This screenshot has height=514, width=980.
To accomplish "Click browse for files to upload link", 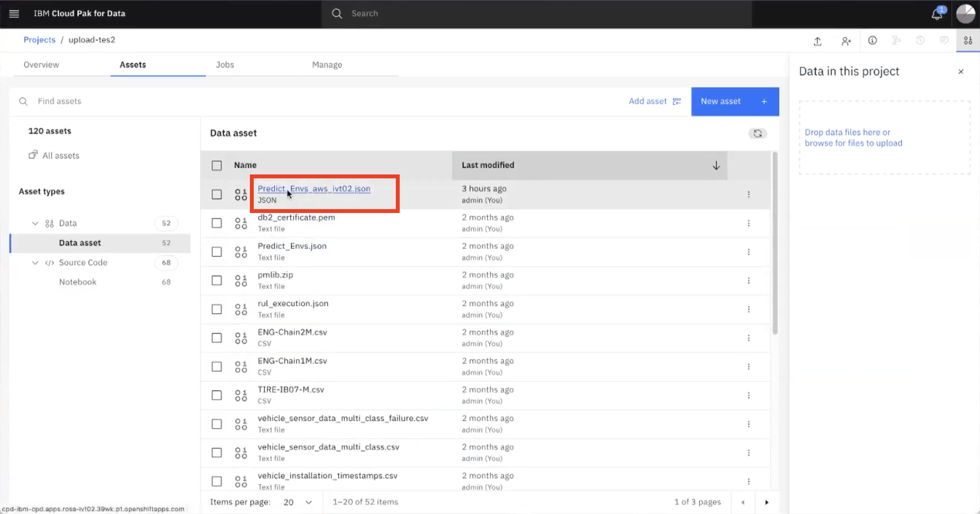I will [853, 143].
